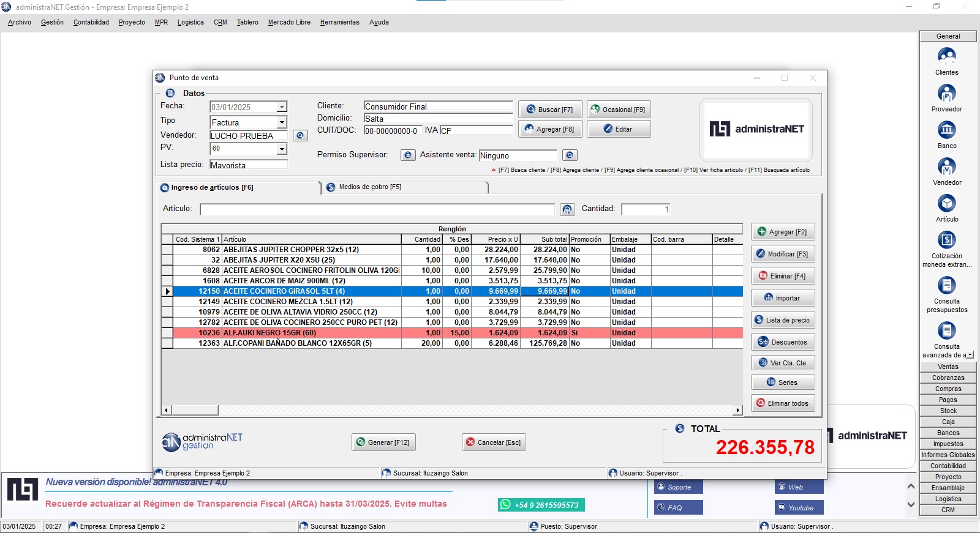Click the Youtube link button
The height and width of the screenshot is (533, 980).
(799, 507)
